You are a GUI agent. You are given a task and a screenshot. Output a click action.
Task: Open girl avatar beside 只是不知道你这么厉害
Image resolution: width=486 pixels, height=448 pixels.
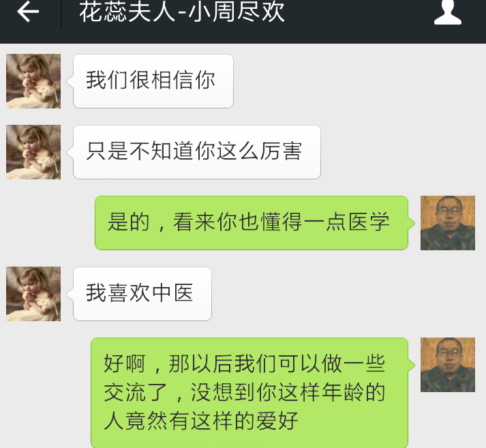(33, 152)
